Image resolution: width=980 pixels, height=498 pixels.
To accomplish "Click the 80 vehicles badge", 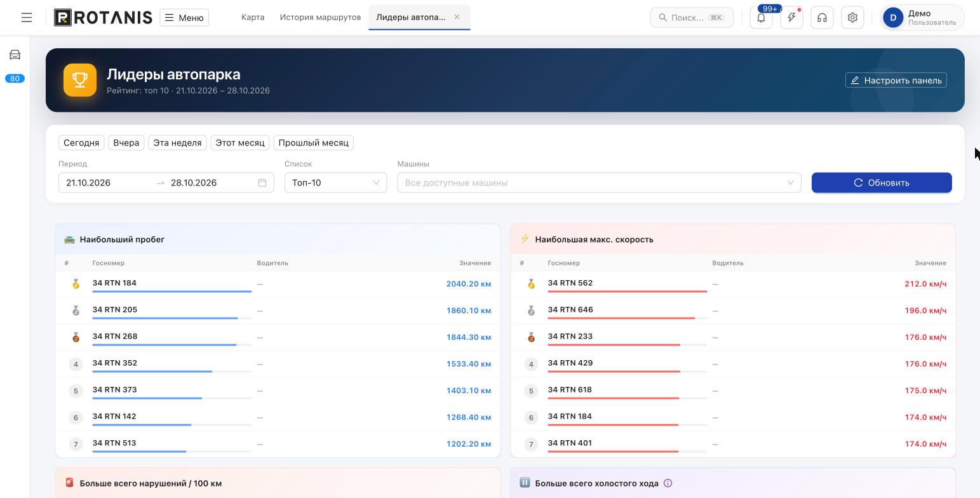I will click(x=15, y=79).
